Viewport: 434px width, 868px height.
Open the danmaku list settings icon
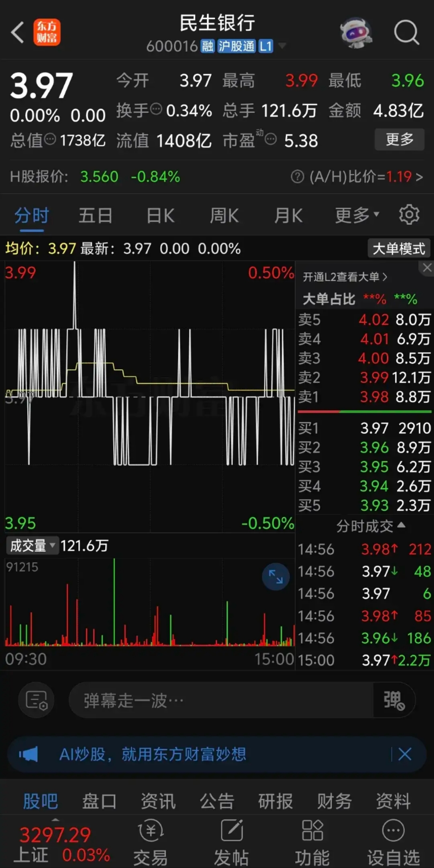pyautogui.click(x=37, y=700)
